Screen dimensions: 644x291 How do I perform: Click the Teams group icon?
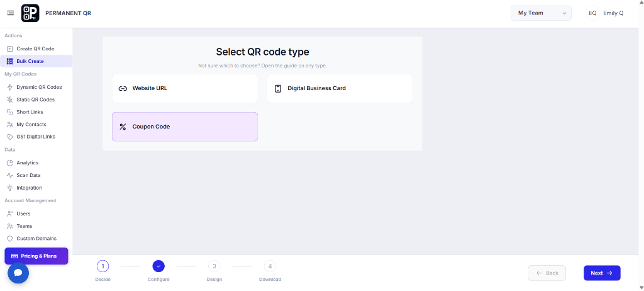pyautogui.click(x=10, y=226)
